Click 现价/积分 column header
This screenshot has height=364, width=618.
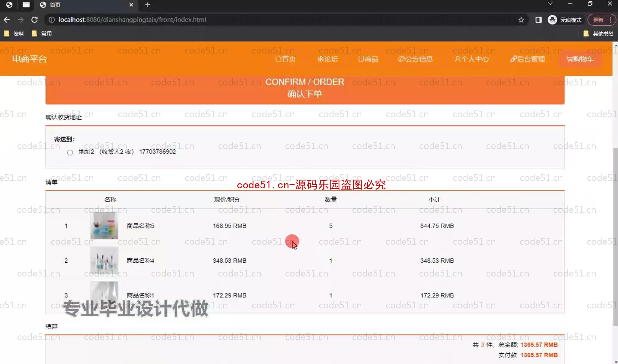point(227,199)
